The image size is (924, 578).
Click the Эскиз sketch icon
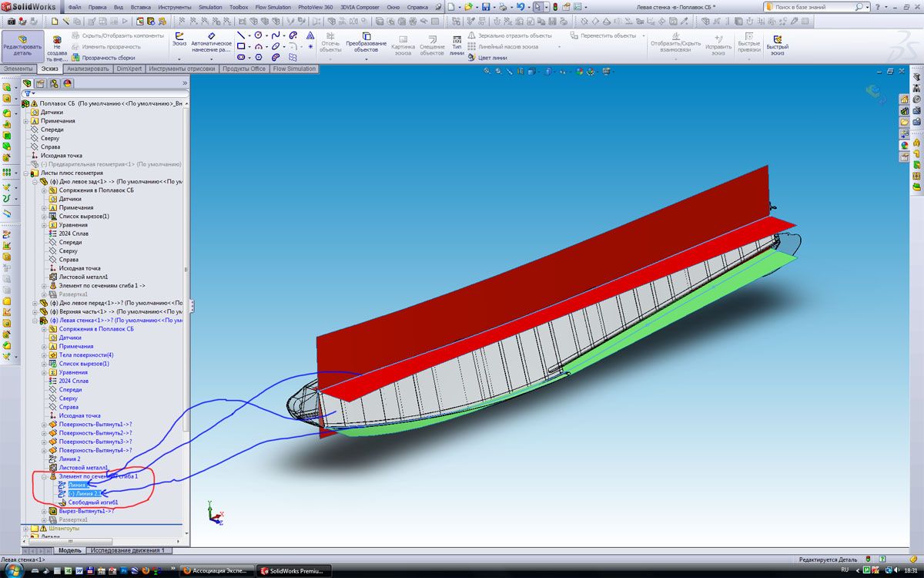(179, 39)
